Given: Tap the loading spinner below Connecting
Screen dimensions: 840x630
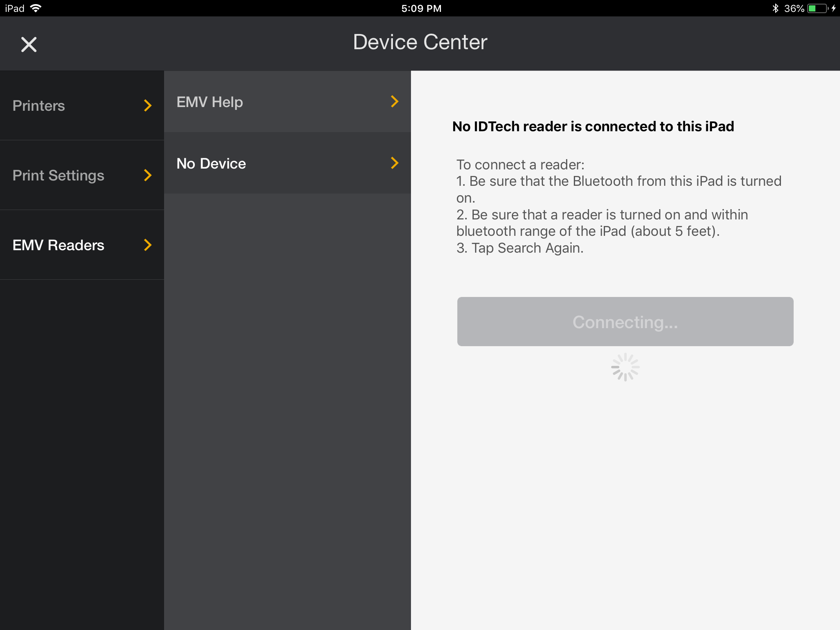Looking at the screenshot, I should point(625,367).
